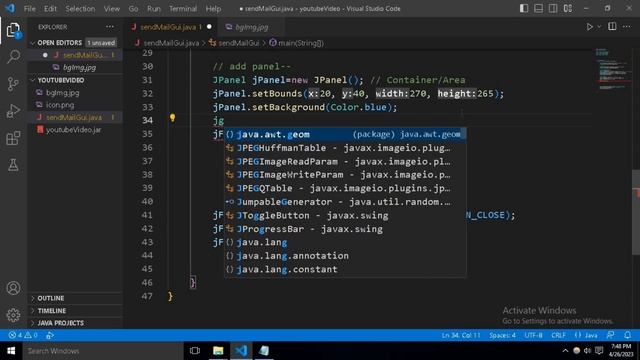Select sendMailGui.java under Open Editors
The height and width of the screenshot is (360, 640).
[76, 55]
